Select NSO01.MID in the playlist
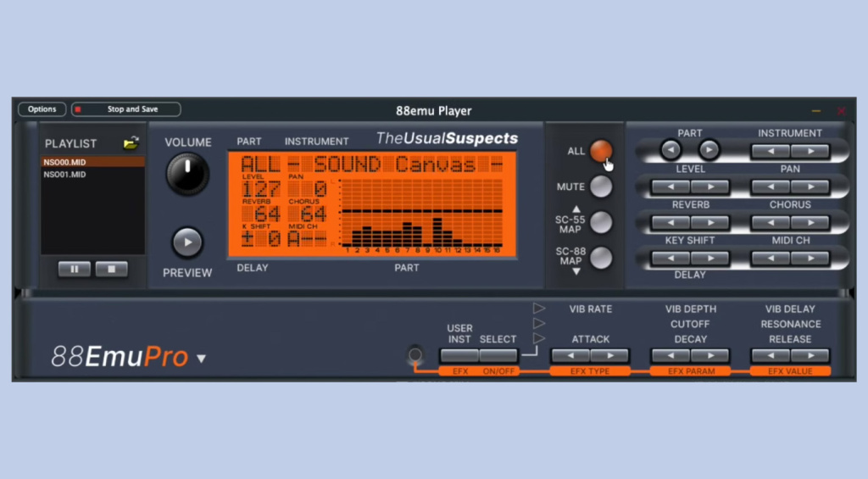Screen dimensions: 868x479 [92, 175]
